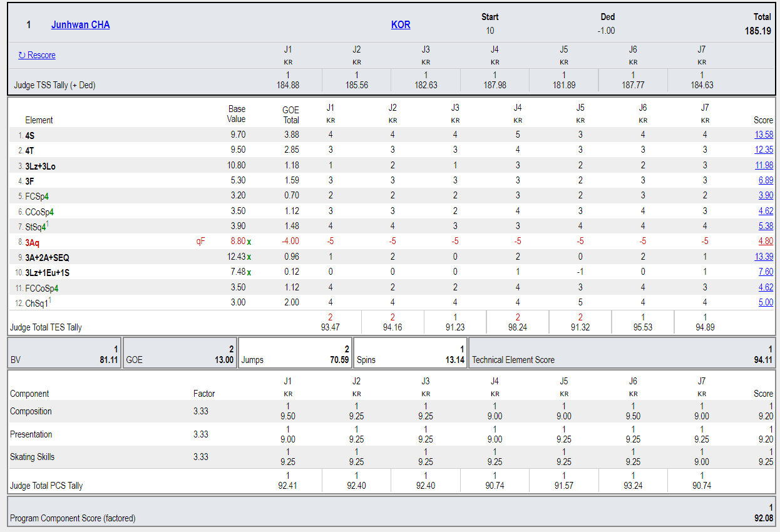Select the 3Aq element row name

(x=32, y=242)
